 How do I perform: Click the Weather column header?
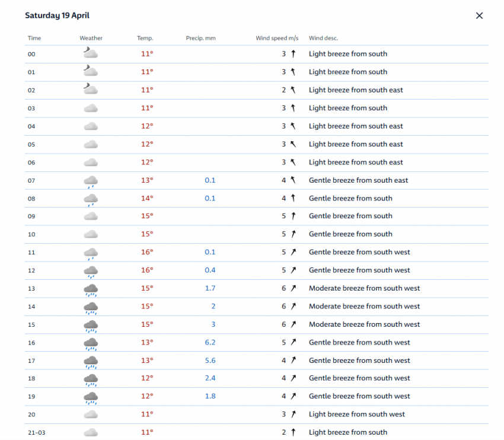point(91,38)
